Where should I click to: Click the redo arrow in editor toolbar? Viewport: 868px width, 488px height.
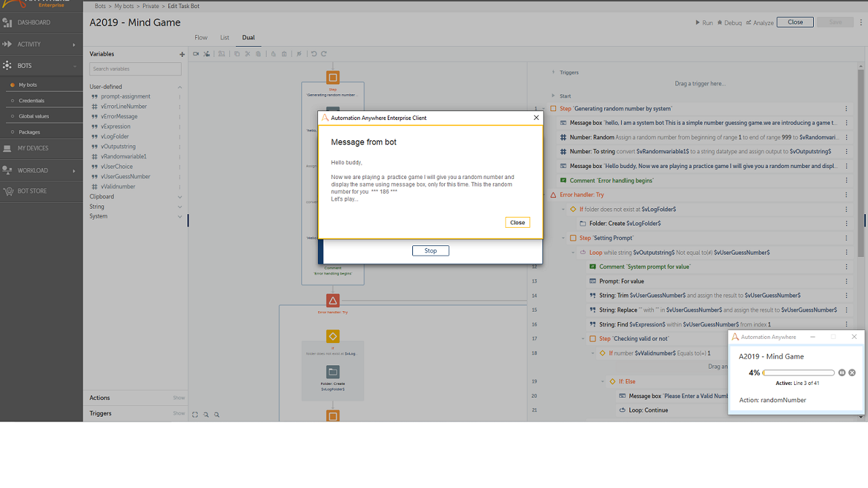point(324,54)
